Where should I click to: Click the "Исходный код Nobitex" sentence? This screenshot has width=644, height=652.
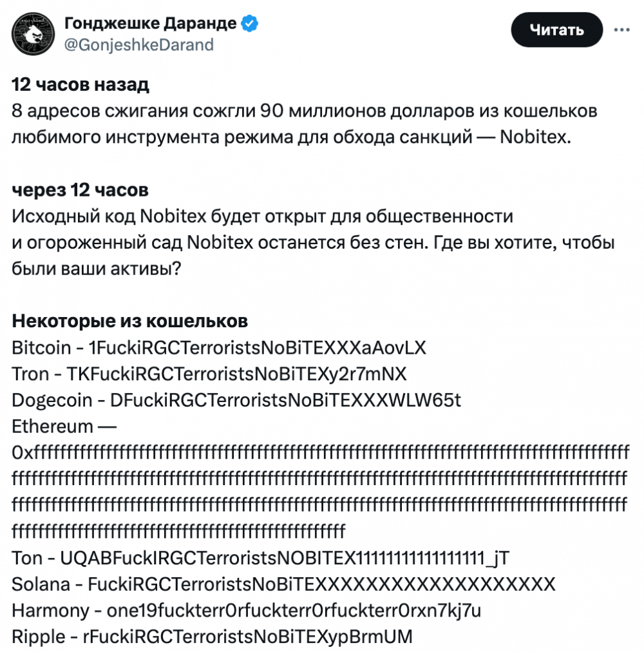[263, 216]
